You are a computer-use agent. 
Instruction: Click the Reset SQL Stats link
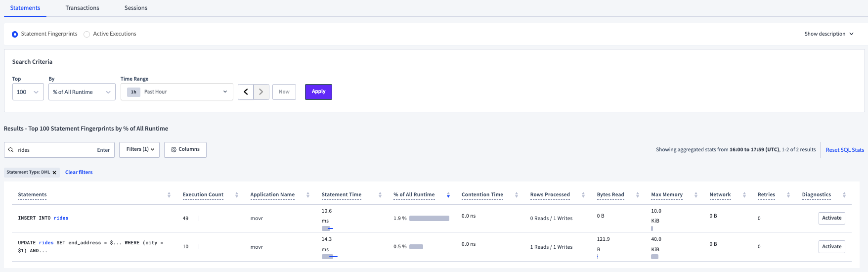[x=845, y=150]
